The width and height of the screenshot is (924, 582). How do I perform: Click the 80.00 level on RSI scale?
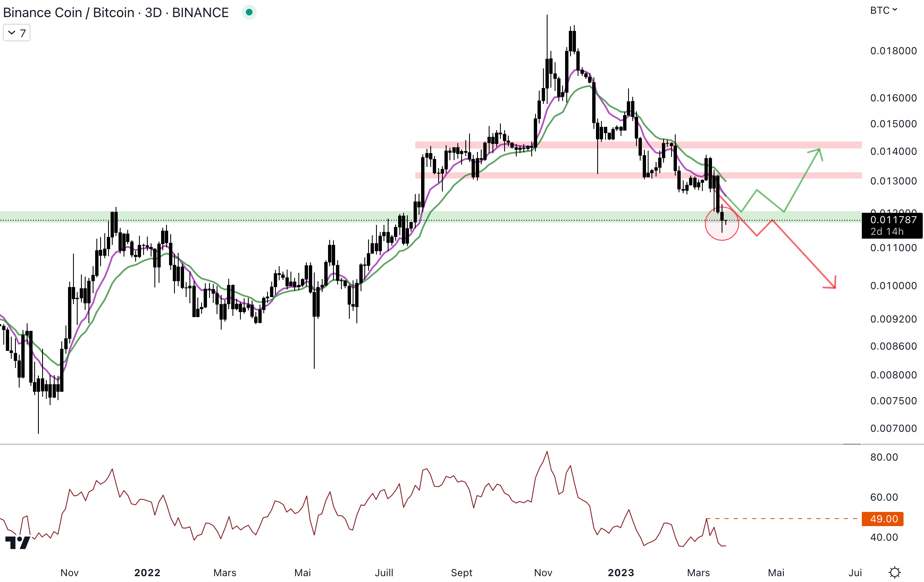884,457
